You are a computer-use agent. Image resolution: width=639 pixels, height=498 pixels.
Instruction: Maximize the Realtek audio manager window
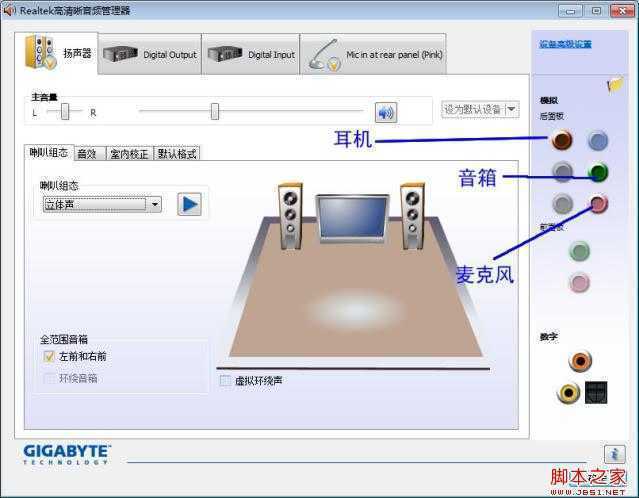click(596, 11)
